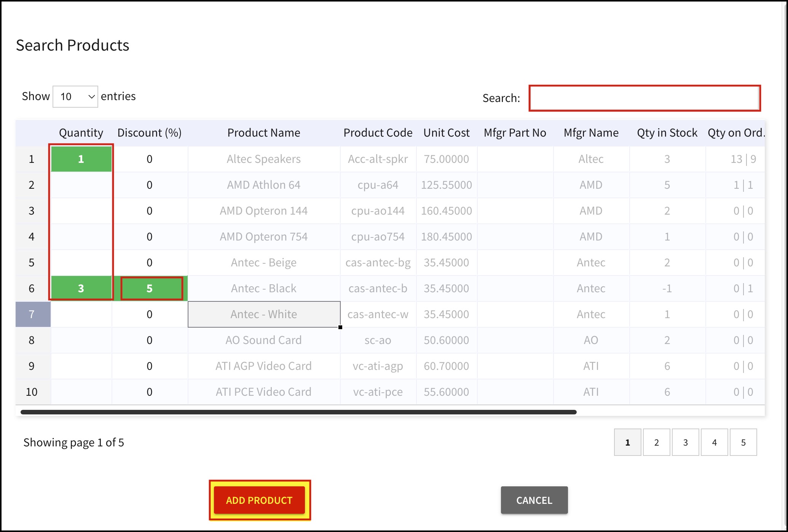Click the horizontal table scrollbar
This screenshot has width=788, height=532.
[298, 412]
